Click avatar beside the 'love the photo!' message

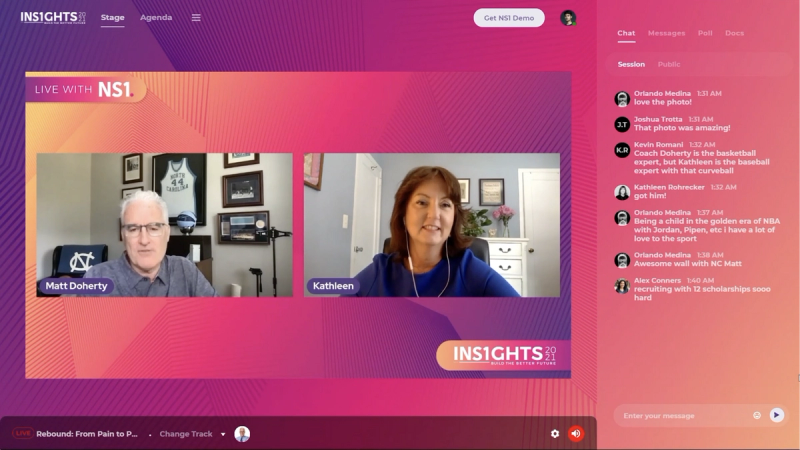coord(622,98)
